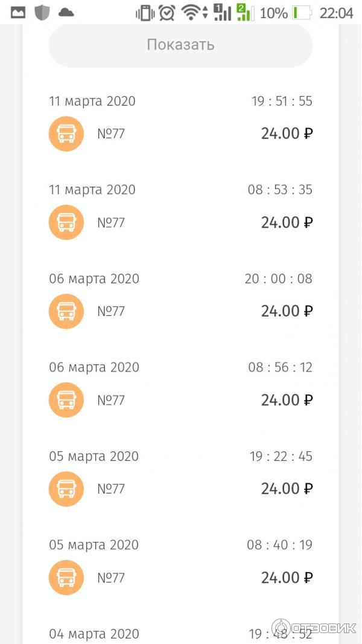Tap the vibrate mode status icon
362x644 pixels.
[144, 13]
